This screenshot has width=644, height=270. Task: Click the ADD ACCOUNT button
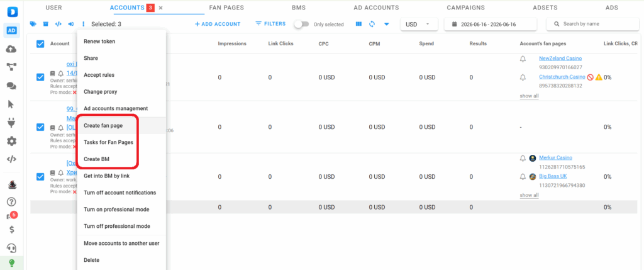[x=218, y=24]
